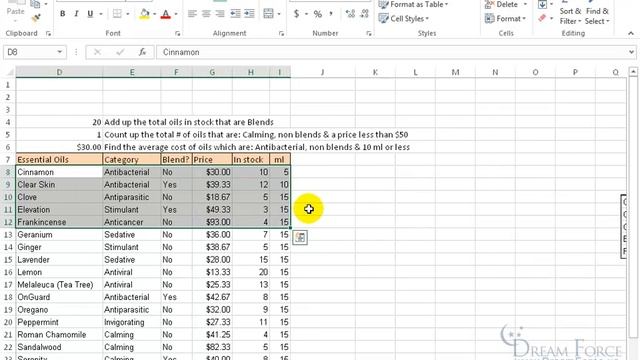Open Font Color dropdown arrow
The image size is (640, 360).
click(x=176, y=14)
